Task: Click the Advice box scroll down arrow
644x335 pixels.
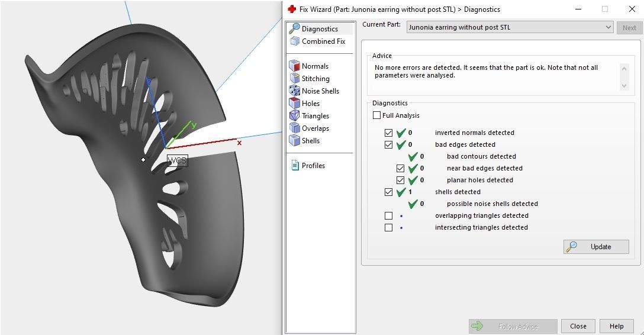Action: click(624, 86)
